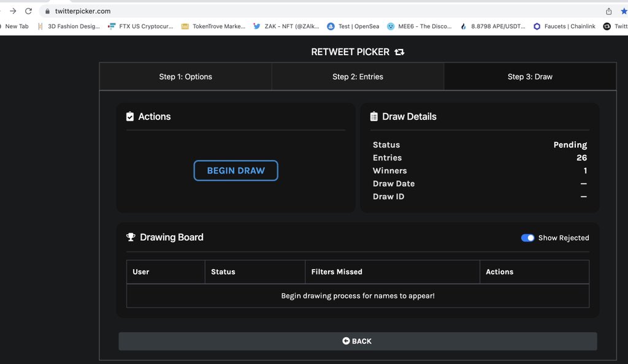The width and height of the screenshot is (628, 364).
Task: Click 'Begin drawing process for names to appear!' row
Action: [358, 295]
